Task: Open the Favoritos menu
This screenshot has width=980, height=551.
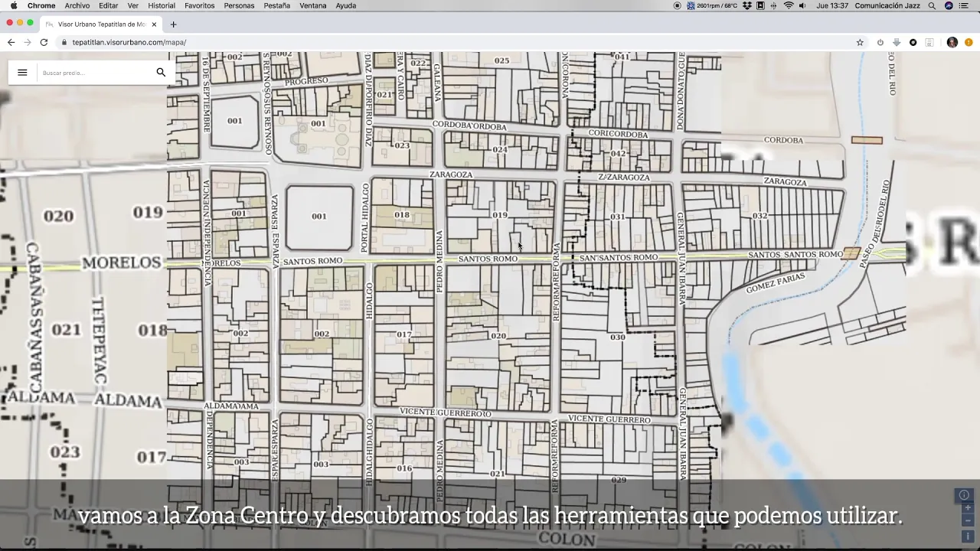Action: click(199, 5)
